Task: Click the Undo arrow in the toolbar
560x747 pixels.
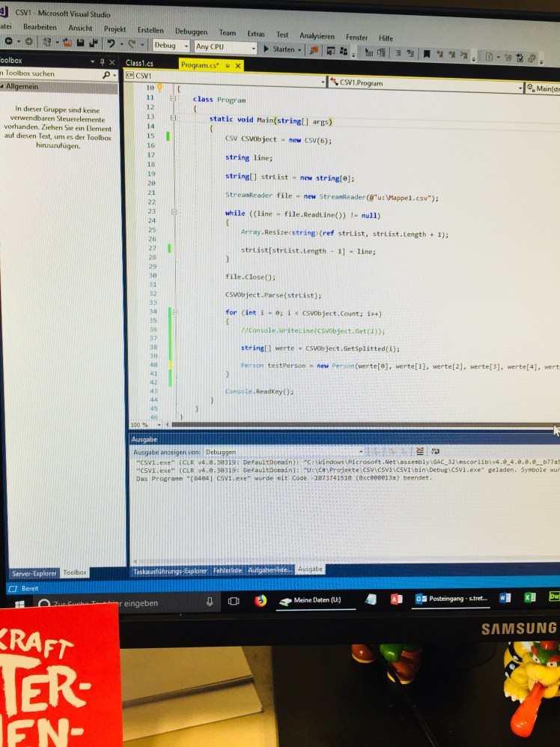Action: [111, 43]
